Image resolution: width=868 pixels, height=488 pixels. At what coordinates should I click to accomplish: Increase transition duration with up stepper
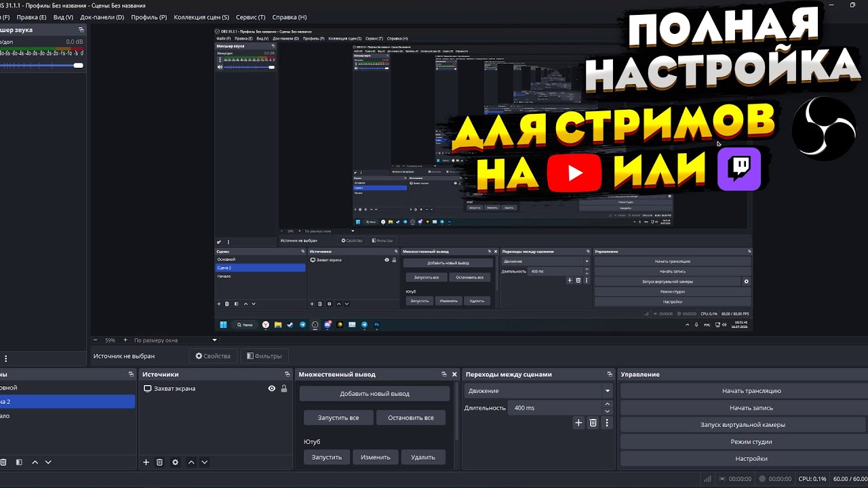tap(607, 405)
